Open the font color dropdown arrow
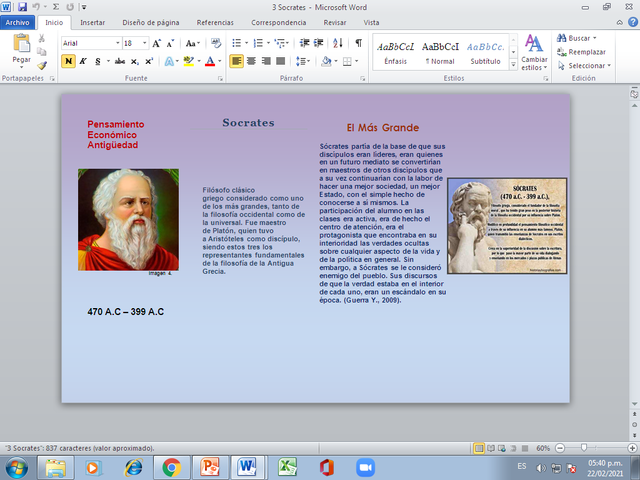The width and height of the screenshot is (640, 480). click(220, 62)
